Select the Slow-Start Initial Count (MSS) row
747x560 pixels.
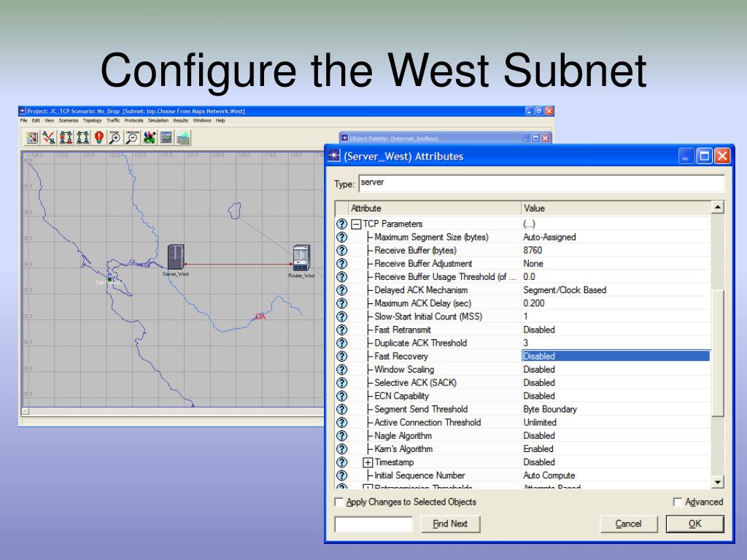[x=523, y=316]
